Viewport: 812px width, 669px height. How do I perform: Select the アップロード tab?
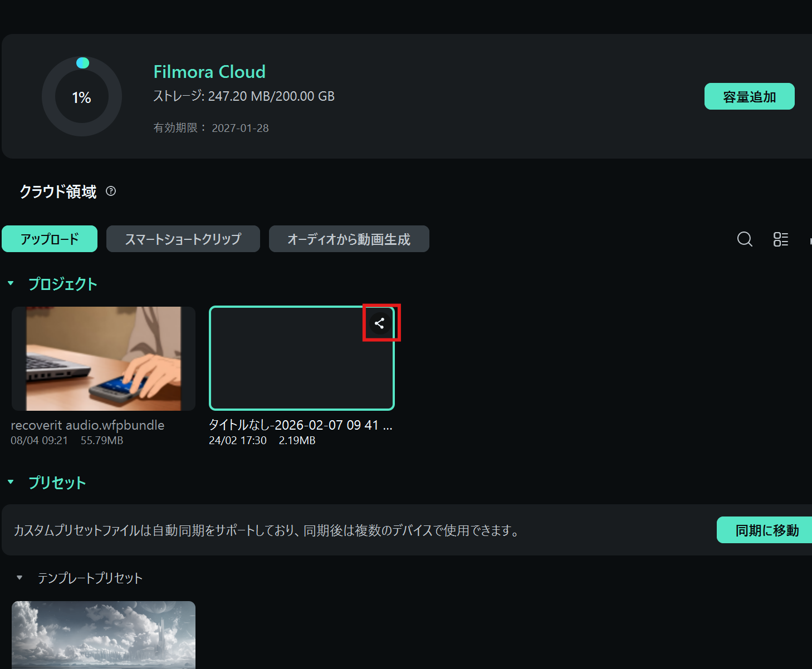click(50, 239)
